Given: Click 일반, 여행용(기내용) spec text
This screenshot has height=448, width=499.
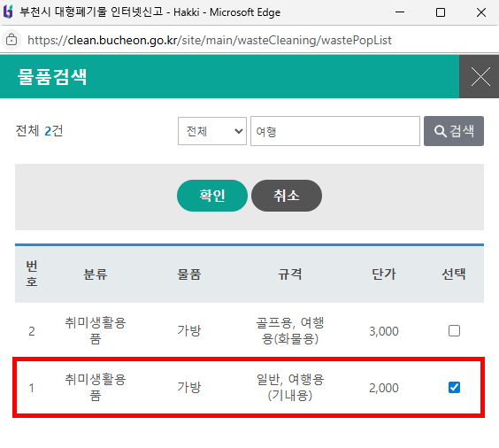Looking at the screenshot, I should (x=290, y=388).
